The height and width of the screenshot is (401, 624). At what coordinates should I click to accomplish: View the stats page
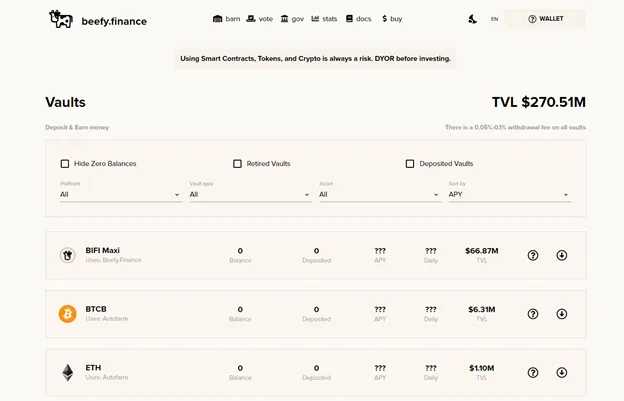[324, 19]
